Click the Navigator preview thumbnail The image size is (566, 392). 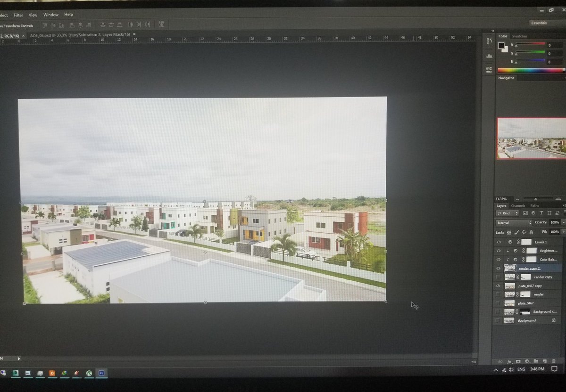(531, 139)
